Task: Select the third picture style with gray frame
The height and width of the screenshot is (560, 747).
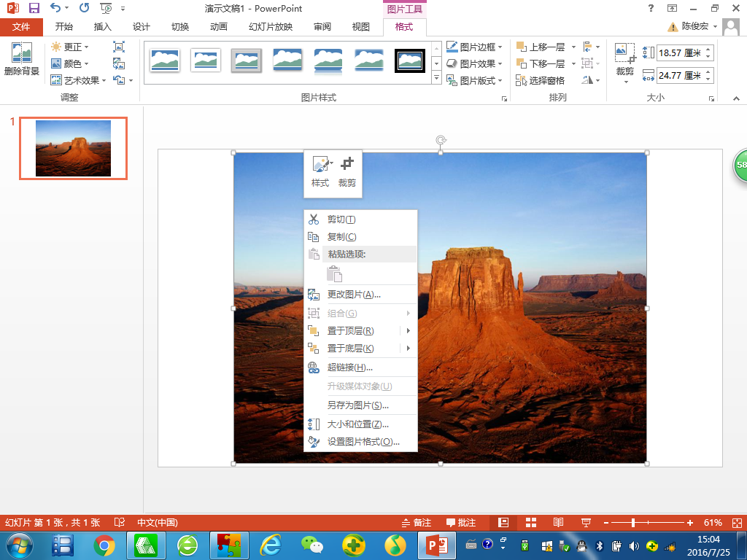Action: coord(247,61)
